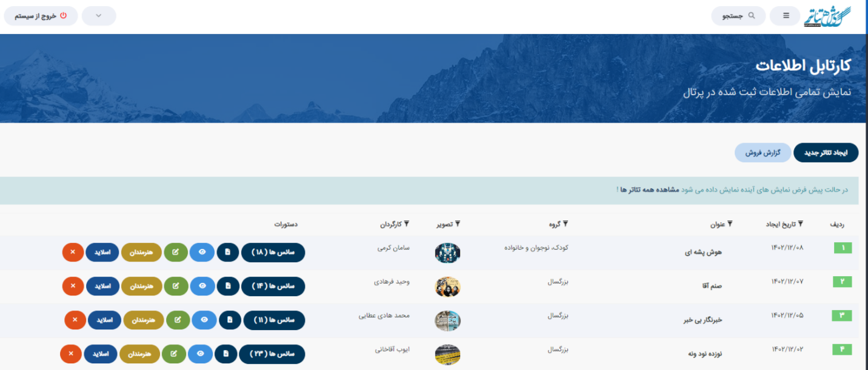Select ایجاد تئاتر جدید button
This screenshot has height=370, width=868.
[x=826, y=153]
